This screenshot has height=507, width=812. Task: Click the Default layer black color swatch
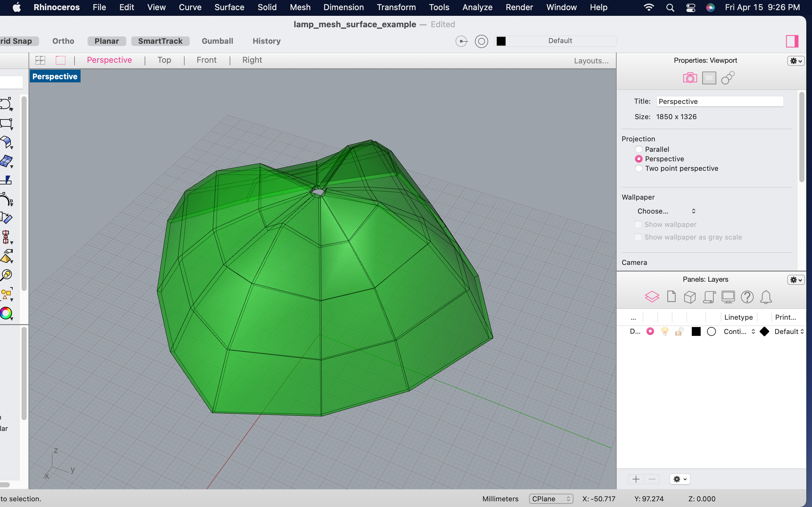[696, 332]
